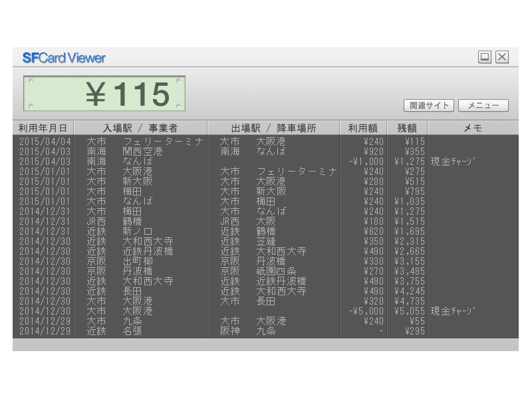Click the ¥920 usage amount
This screenshot has height=399, width=532.
(374, 152)
